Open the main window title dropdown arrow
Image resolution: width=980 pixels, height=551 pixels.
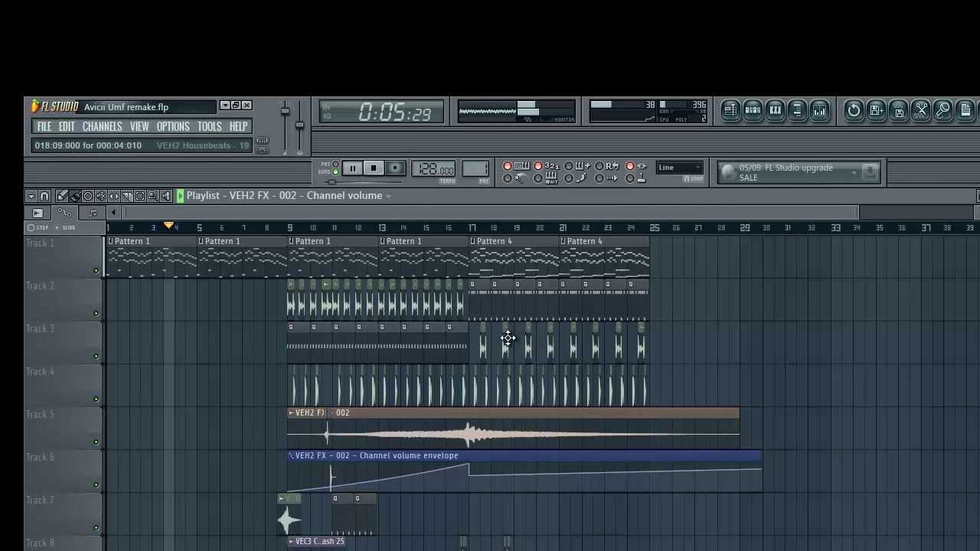pyautogui.click(x=224, y=106)
